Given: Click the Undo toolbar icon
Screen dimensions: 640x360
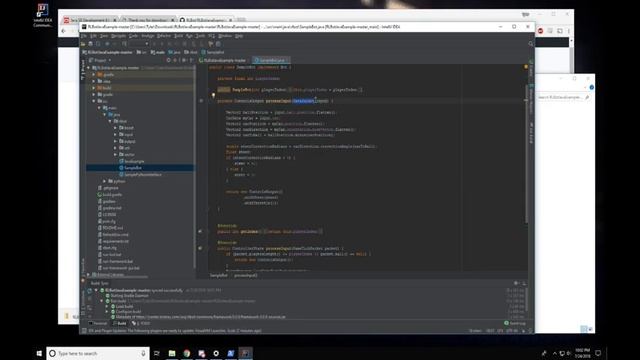Looking at the screenshot, I should (107, 44).
